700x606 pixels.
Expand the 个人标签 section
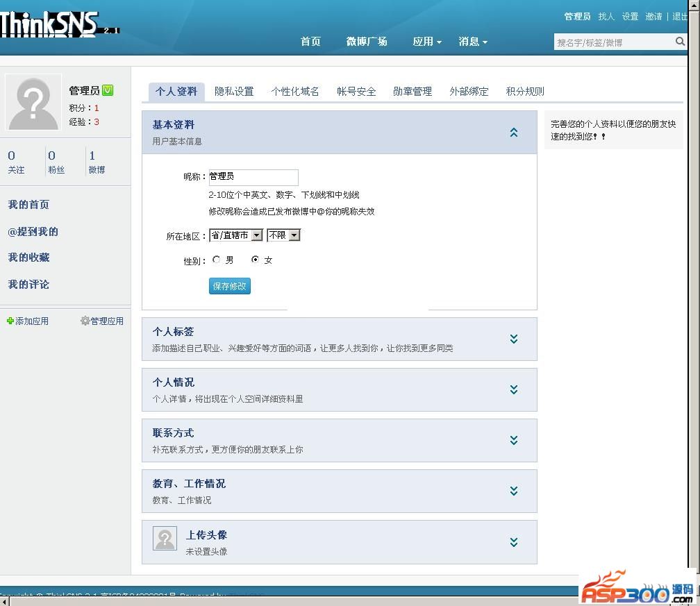coord(514,339)
